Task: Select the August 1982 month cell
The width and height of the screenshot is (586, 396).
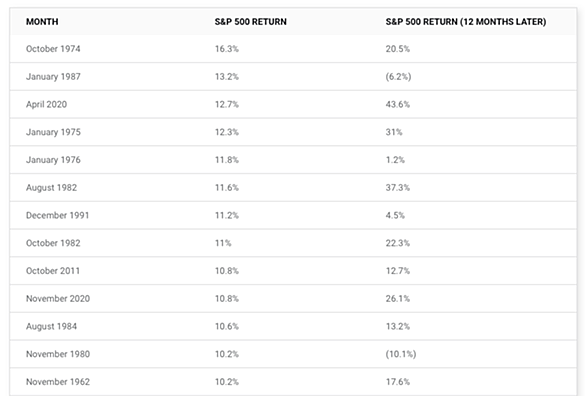Action: [51, 188]
